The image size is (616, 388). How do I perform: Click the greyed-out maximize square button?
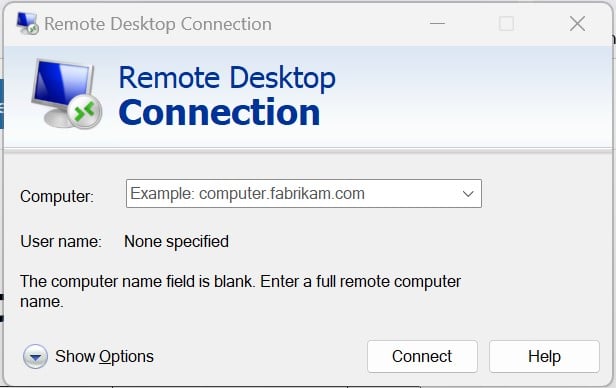pyautogui.click(x=506, y=24)
